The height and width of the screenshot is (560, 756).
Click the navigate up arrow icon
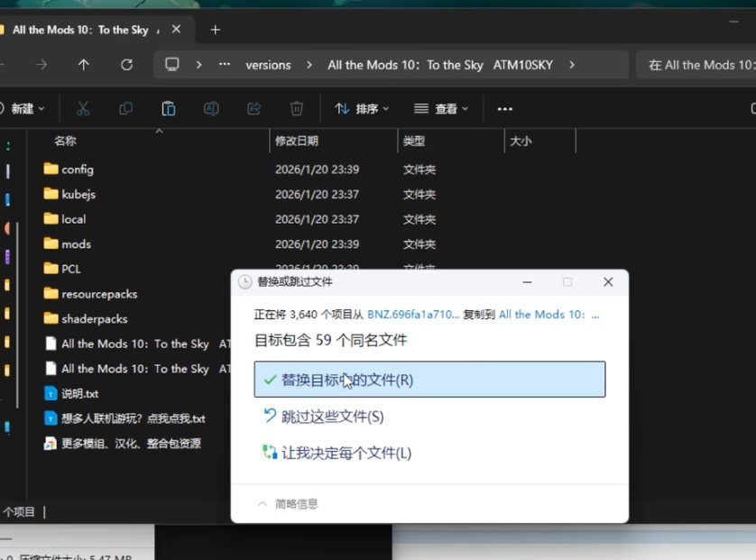pyautogui.click(x=83, y=64)
